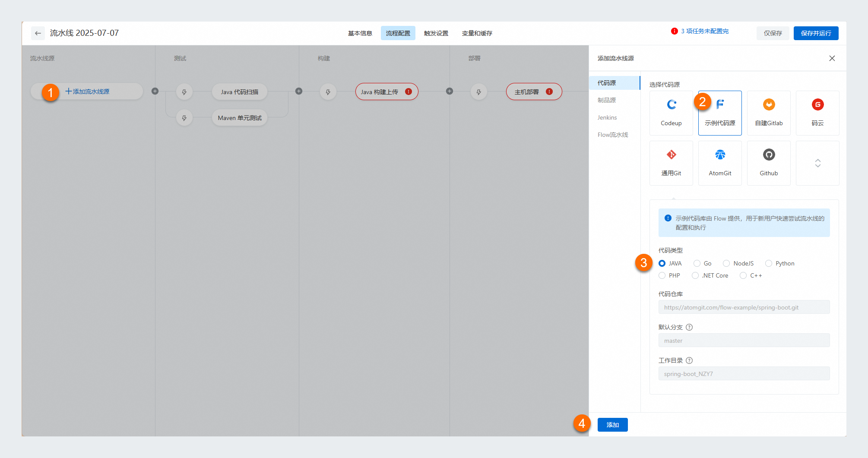Open the 主机部署 task node

click(534, 92)
